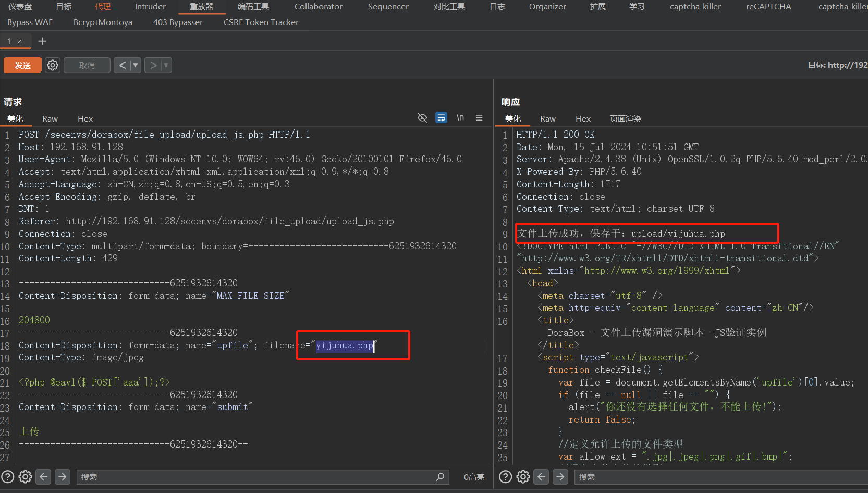Viewport: 868px width, 493px height.
Task: Click the orange 发送 send button
Action: (22, 65)
